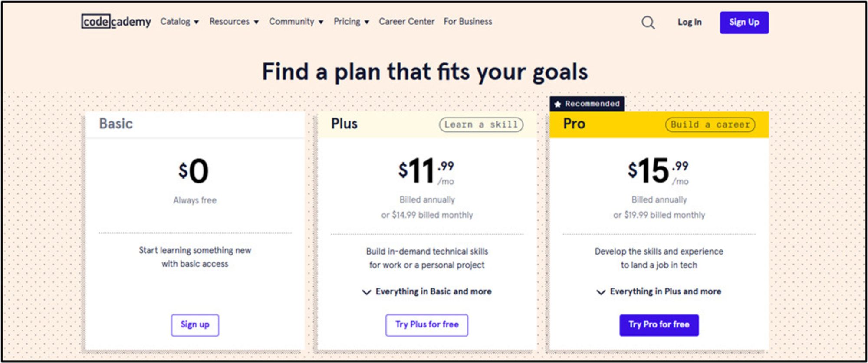The width and height of the screenshot is (868, 363).
Task: Open the Catalog dropdown menu
Action: point(179,22)
